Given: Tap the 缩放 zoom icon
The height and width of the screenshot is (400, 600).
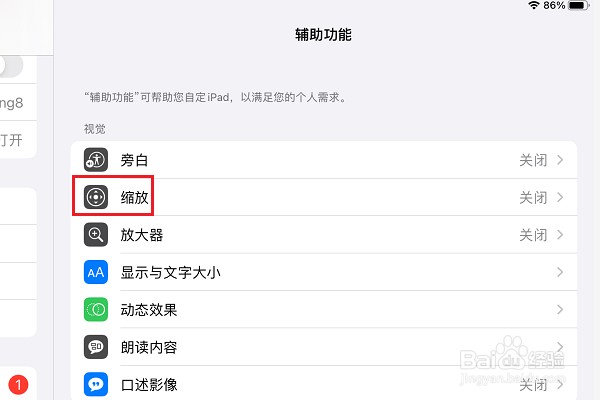Looking at the screenshot, I should (x=96, y=197).
